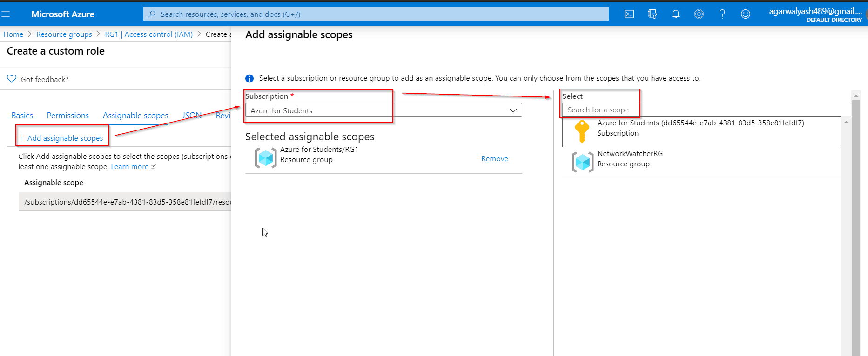Select the Assignable scopes tab

click(135, 116)
